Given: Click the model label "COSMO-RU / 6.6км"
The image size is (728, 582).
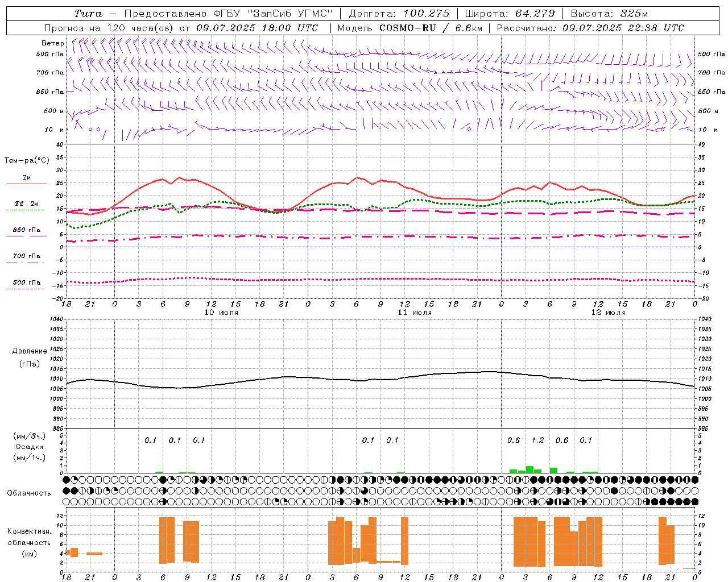Looking at the screenshot, I should click(x=431, y=27).
